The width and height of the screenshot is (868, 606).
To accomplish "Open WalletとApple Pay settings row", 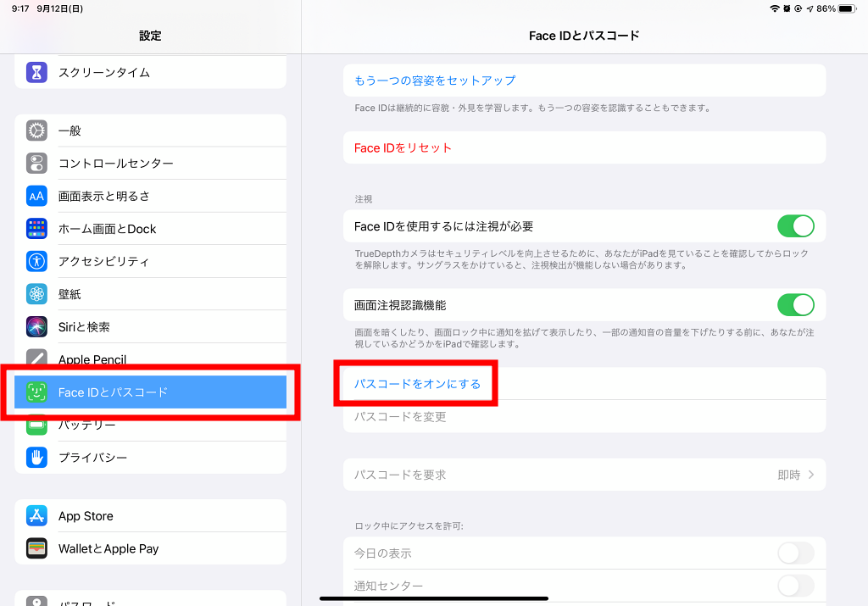I will tap(151, 548).
